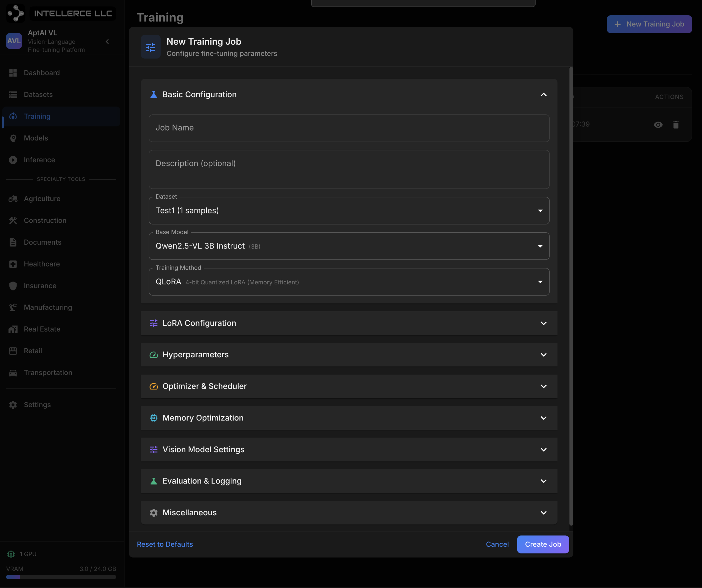702x588 pixels.
Task: Expand the Hyperparameters section
Action: (349, 355)
